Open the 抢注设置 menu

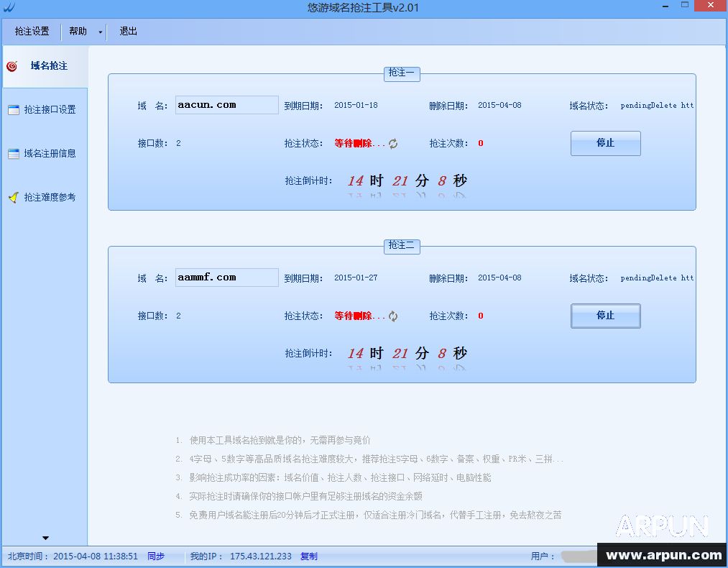(31, 31)
